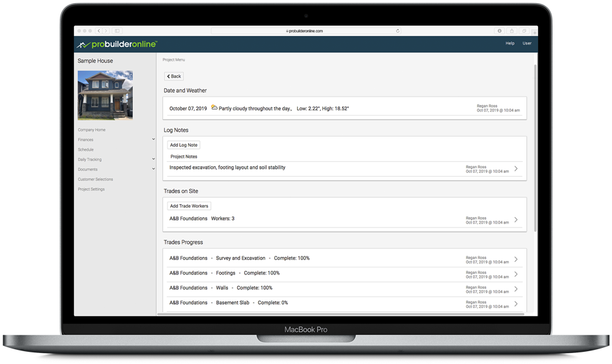This screenshot has width=612, height=364.
Task: Click the Project Notes label
Action: point(184,157)
